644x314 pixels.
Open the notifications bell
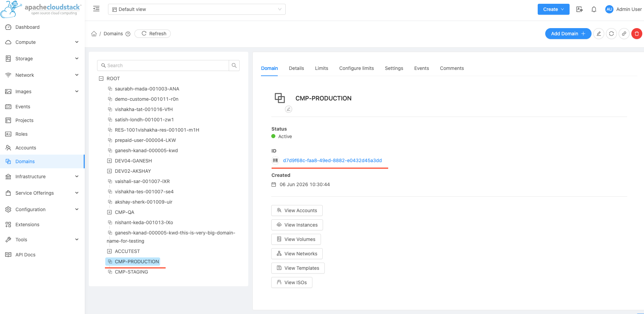point(594,9)
